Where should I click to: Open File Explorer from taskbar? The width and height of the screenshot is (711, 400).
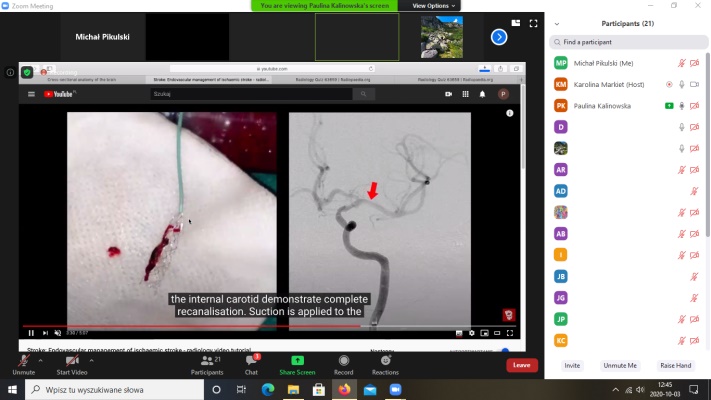pyautogui.click(x=293, y=390)
